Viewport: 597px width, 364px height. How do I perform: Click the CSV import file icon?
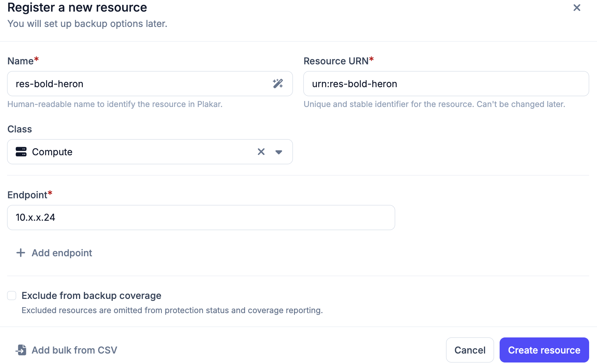click(21, 350)
